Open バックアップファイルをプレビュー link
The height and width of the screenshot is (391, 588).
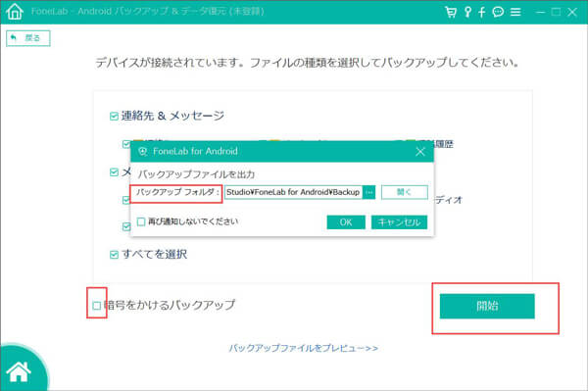point(304,348)
